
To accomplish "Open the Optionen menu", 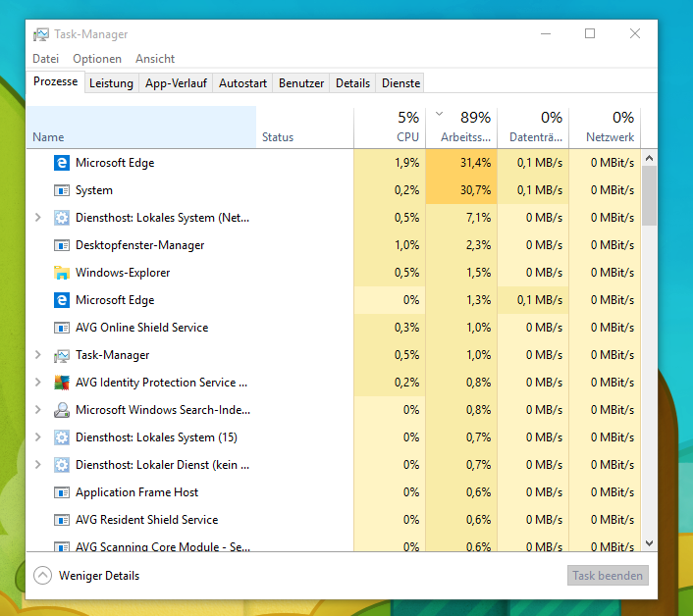I will (x=97, y=59).
